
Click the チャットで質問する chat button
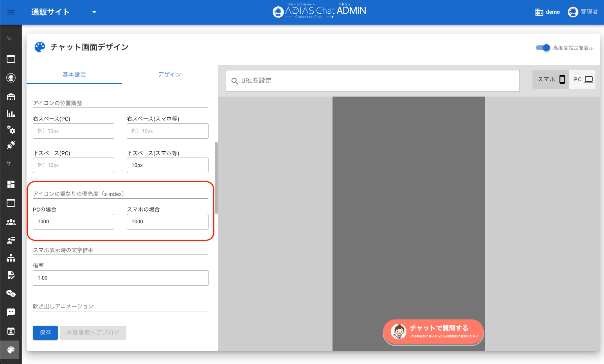(433, 332)
